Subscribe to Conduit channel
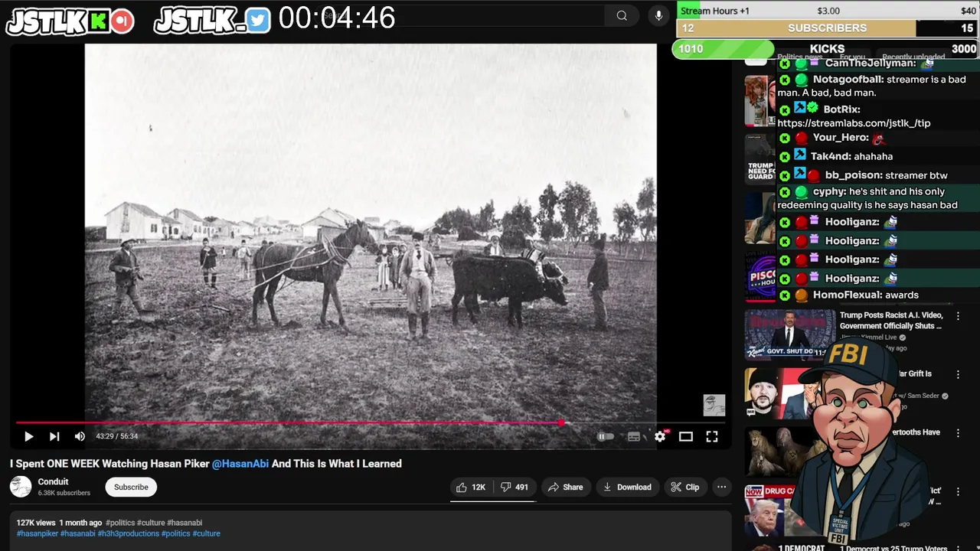 131,487
